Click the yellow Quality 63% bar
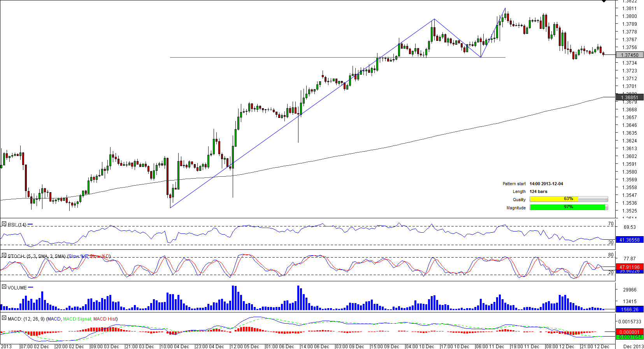Screen dimensions: 644x349 568,199
